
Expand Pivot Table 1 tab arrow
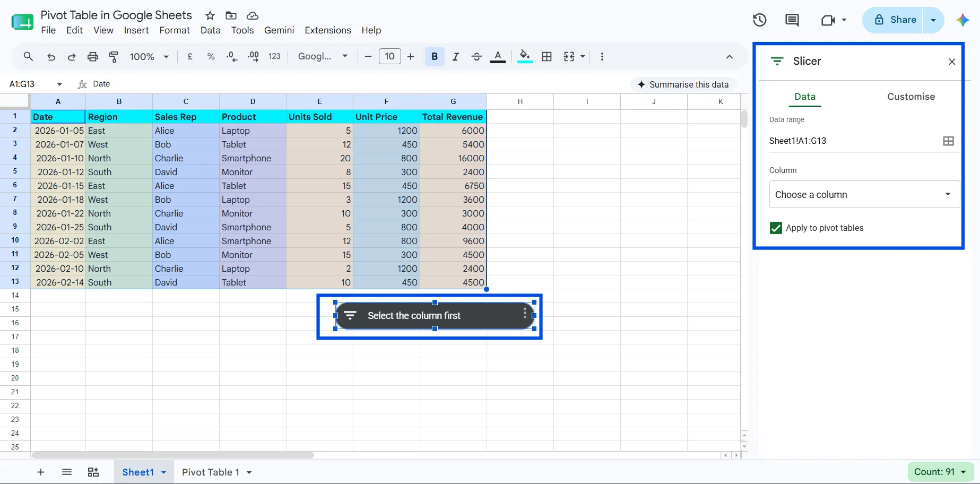[x=249, y=472]
